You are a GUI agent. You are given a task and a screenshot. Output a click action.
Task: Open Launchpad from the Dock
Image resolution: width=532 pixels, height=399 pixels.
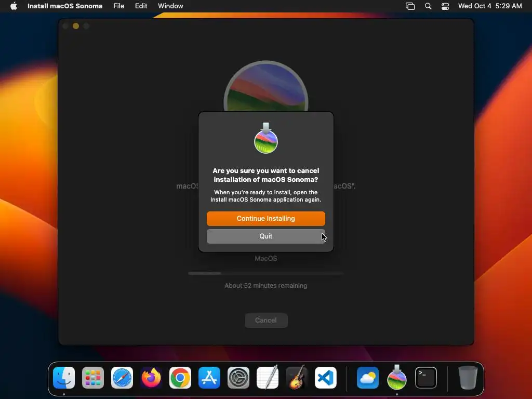click(93, 378)
